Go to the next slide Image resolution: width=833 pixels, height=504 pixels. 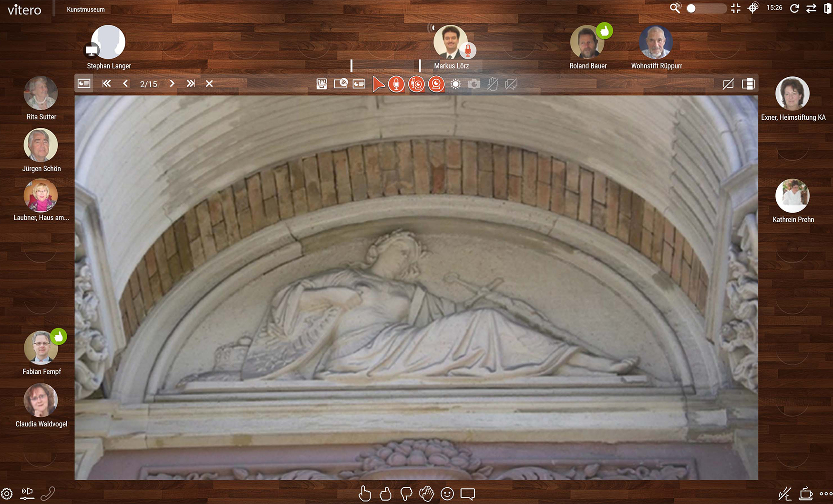[x=172, y=83]
